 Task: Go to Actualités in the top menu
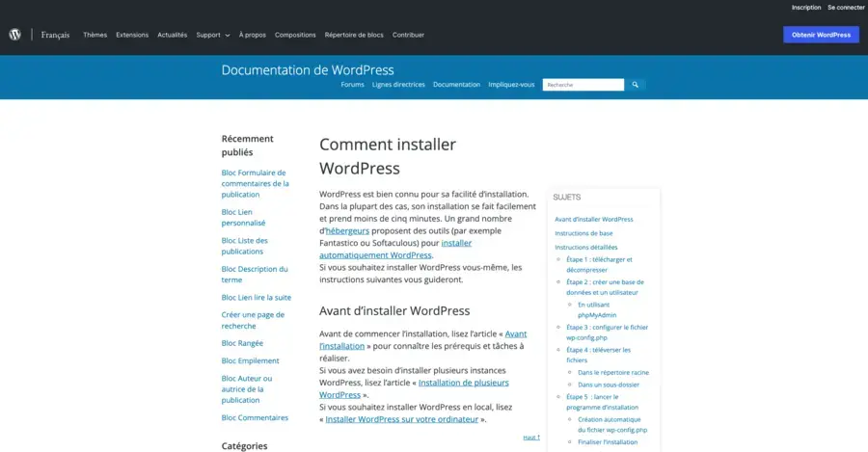coord(173,35)
